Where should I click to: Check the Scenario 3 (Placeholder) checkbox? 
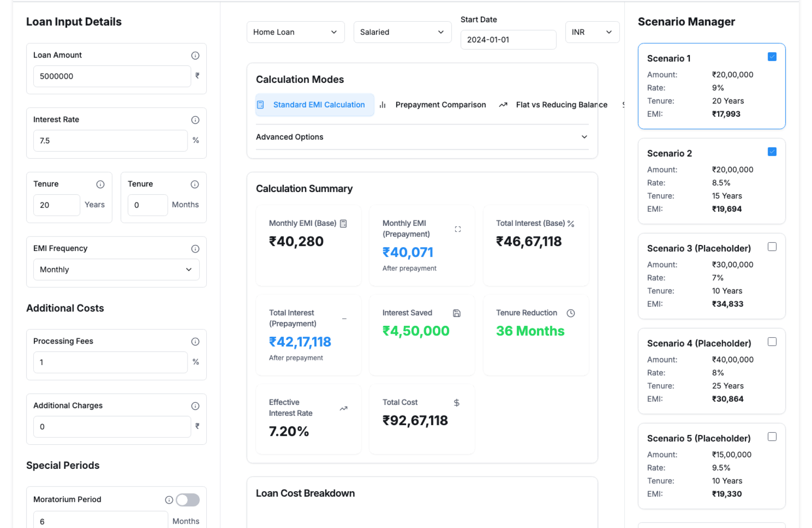tap(772, 247)
